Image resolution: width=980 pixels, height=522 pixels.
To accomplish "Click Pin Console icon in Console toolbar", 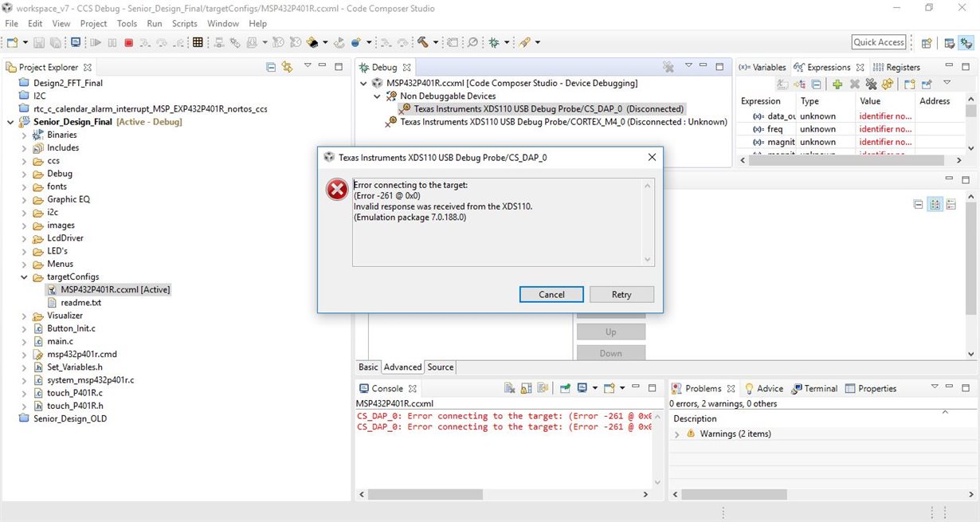I will click(565, 388).
